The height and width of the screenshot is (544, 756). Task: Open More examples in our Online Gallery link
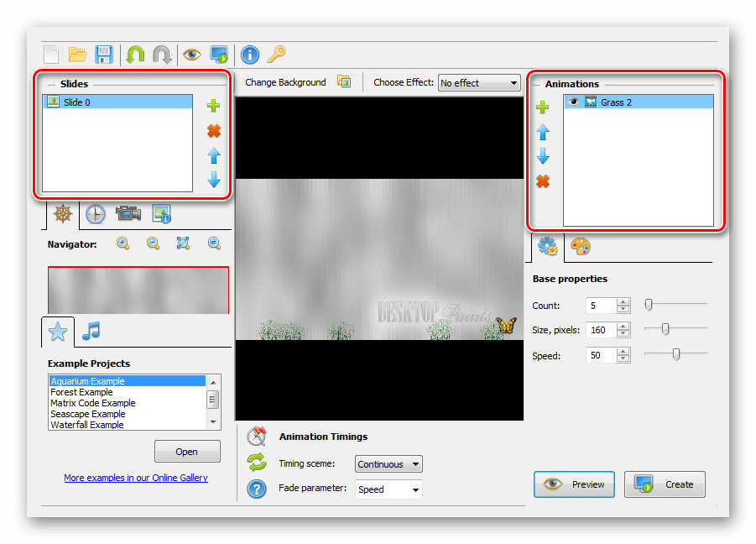pyautogui.click(x=136, y=478)
